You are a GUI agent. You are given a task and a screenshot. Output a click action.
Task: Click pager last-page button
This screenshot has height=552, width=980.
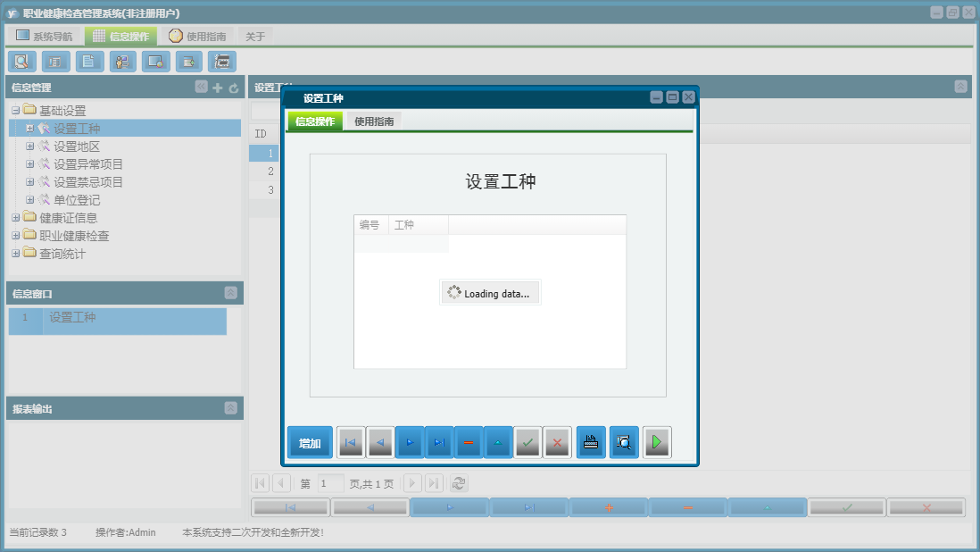(x=435, y=483)
